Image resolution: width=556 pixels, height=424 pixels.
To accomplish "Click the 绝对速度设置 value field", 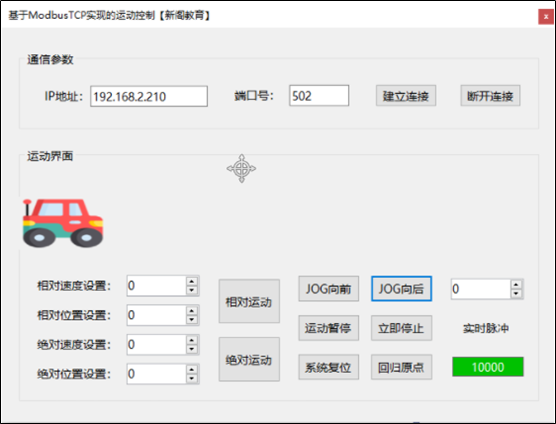I will pyautogui.click(x=156, y=345).
